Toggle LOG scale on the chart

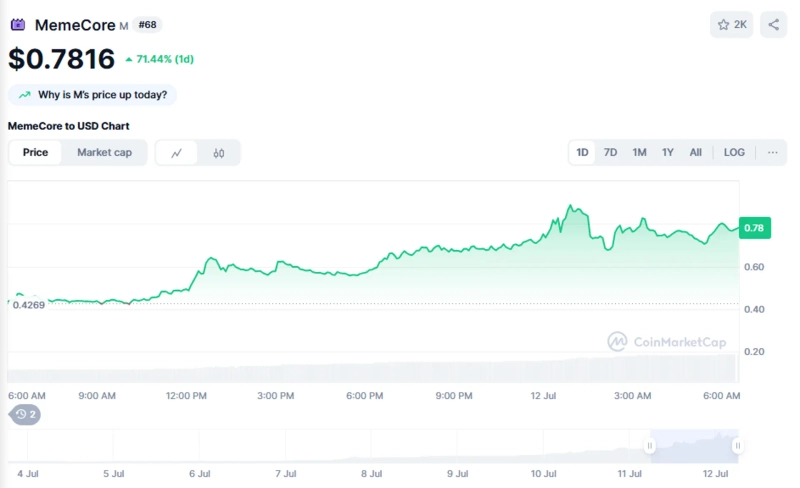[734, 153]
